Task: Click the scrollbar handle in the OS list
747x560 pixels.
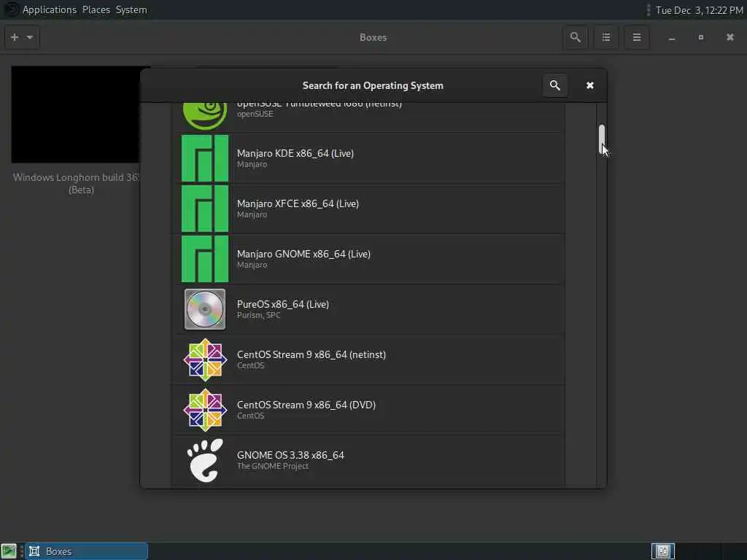Action: coord(602,139)
